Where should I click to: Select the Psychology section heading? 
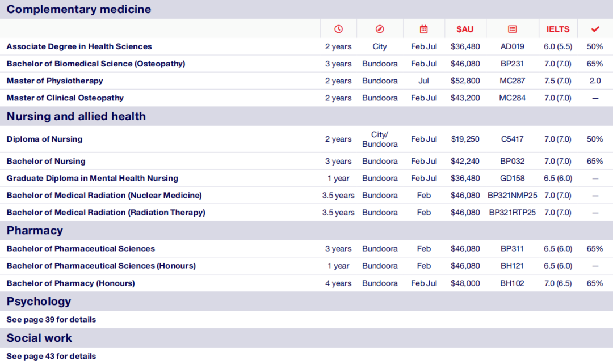click(39, 301)
